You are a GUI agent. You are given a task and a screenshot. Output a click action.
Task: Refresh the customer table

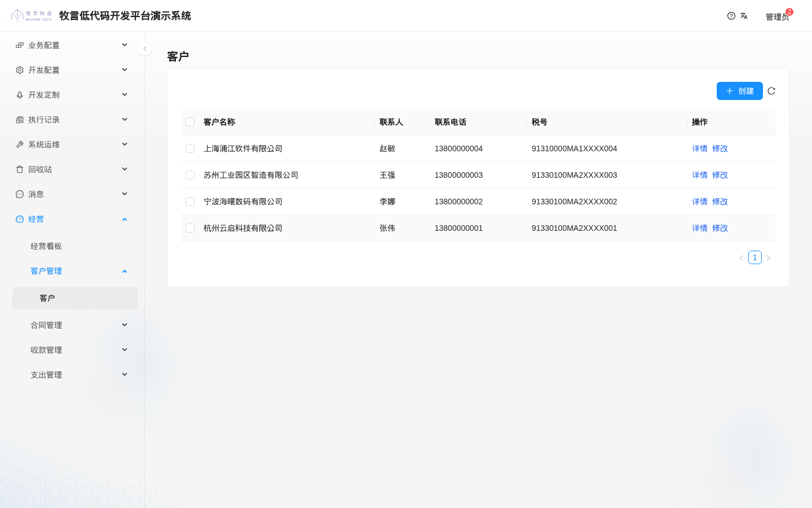point(771,91)
